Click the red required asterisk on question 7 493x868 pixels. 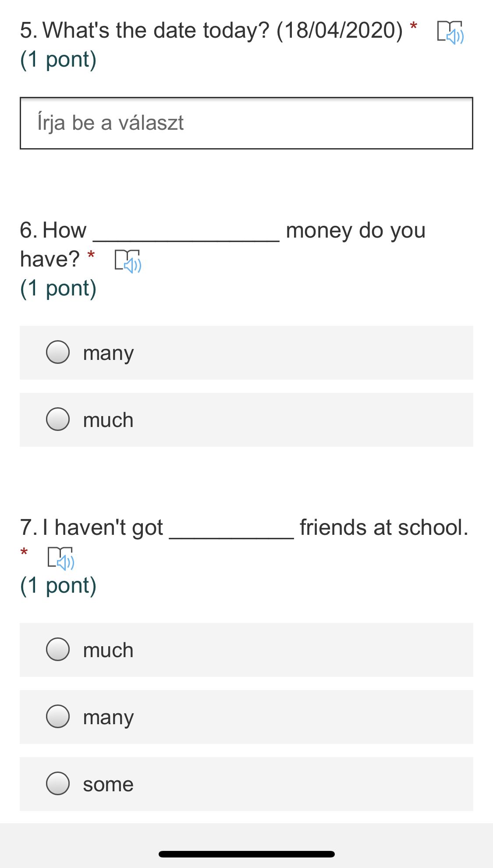point(24,551)
